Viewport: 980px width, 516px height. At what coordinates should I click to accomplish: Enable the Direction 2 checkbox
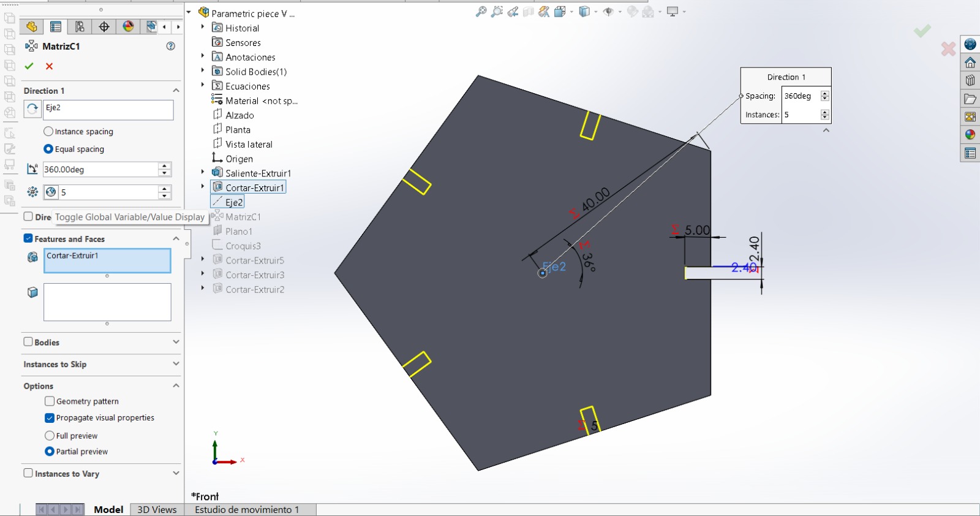click(28, 216)
